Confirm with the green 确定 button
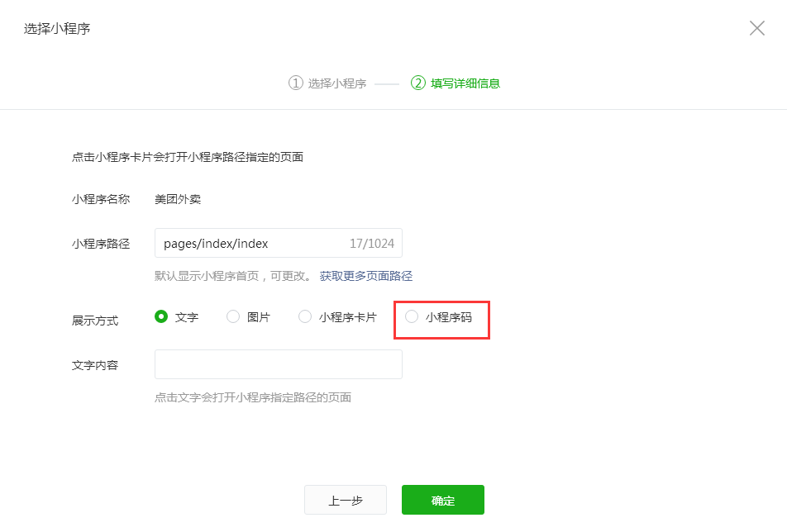787x532 pixels. (x=443, y=500)
